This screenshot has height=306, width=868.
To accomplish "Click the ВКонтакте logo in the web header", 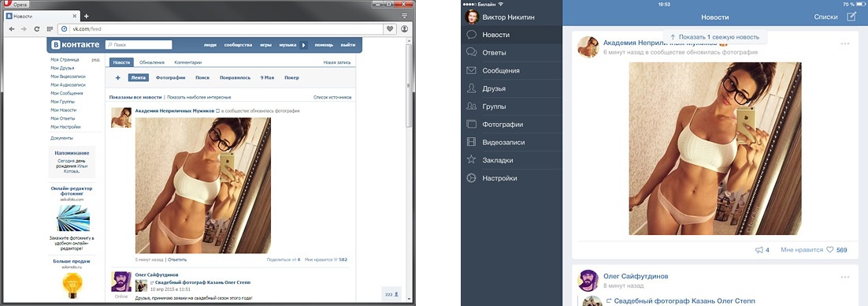I will 76,44.
